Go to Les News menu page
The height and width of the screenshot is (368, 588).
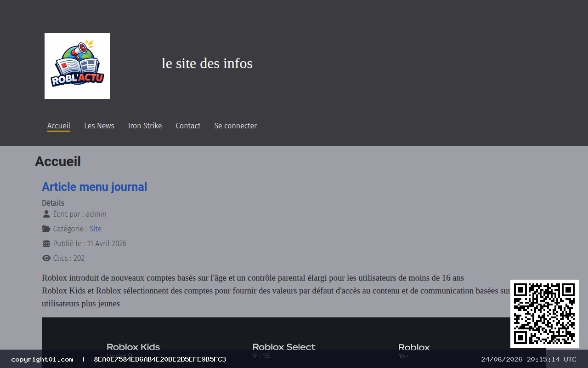coord(99,126)
